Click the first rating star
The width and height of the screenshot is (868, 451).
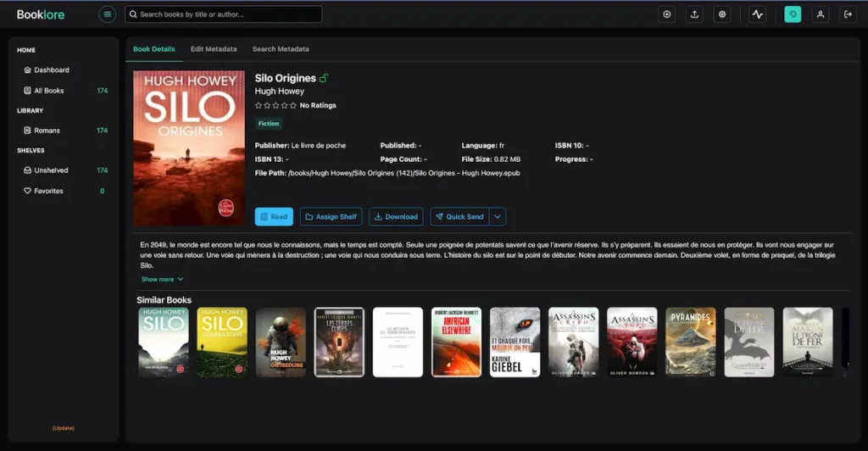click(259, 105)
